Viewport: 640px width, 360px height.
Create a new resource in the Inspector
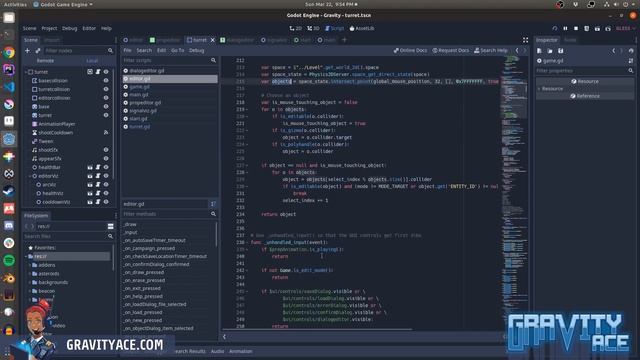click(539, 51)
